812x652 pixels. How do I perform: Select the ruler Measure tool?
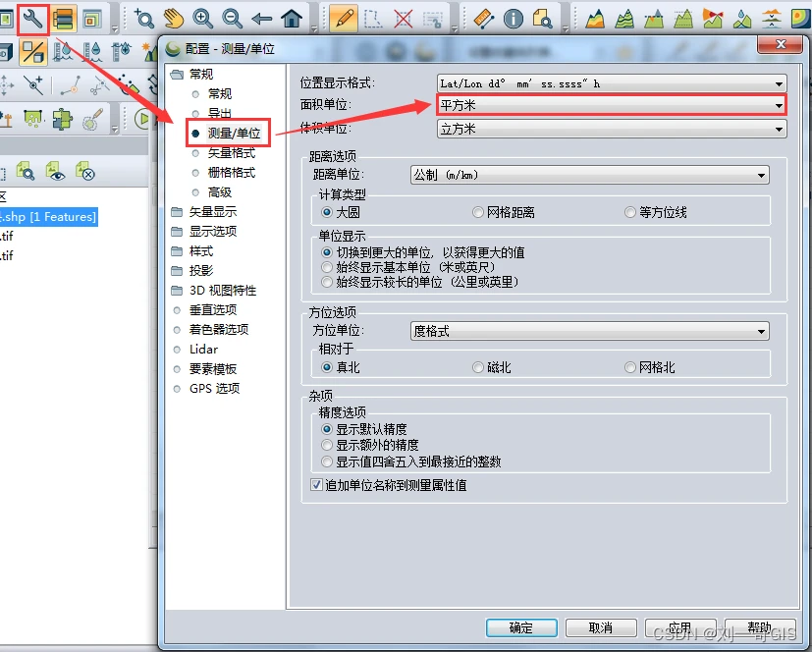(x=484, y=20)
